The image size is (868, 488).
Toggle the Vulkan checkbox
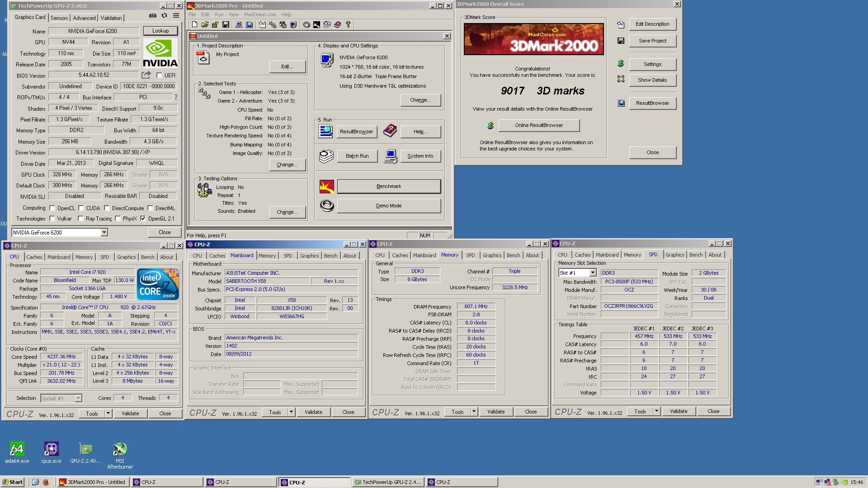tap(52, 219)
